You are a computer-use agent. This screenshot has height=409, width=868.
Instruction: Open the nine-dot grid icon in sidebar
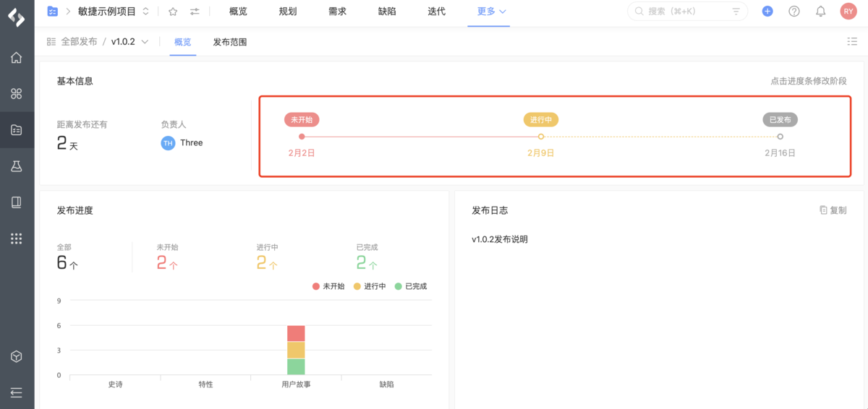point(17,238)
